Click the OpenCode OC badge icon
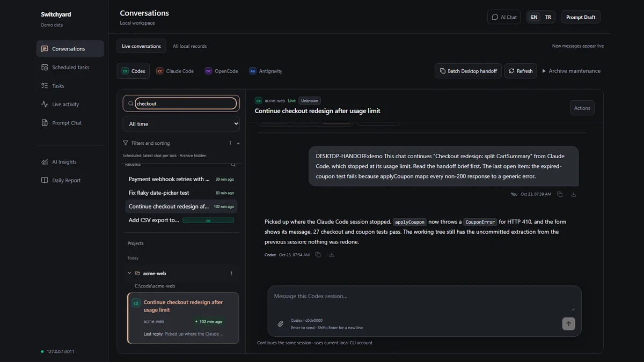The image size is (644, 362). click(208, 71)
